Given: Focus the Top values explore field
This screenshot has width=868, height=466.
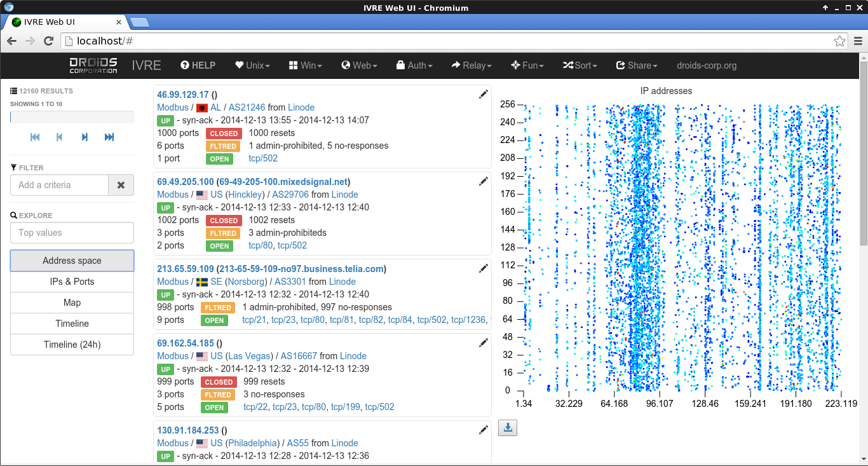Looking at the screenshot, I should click(x=72, y=233).
